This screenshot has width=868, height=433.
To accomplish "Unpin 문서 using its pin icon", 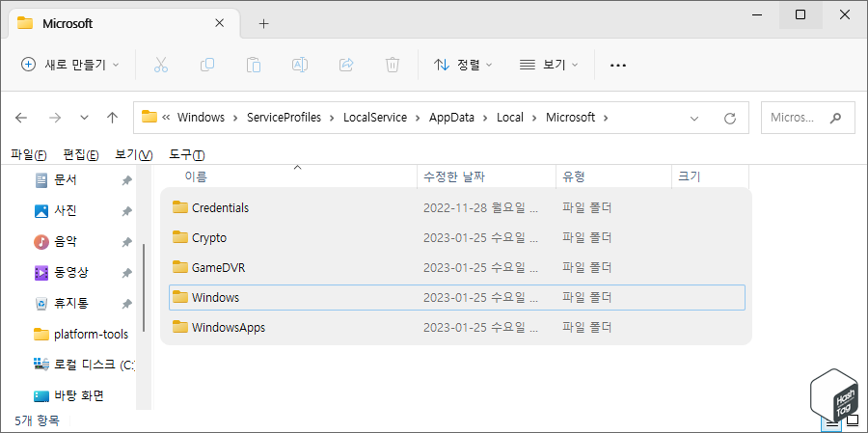I will point(126,180).
